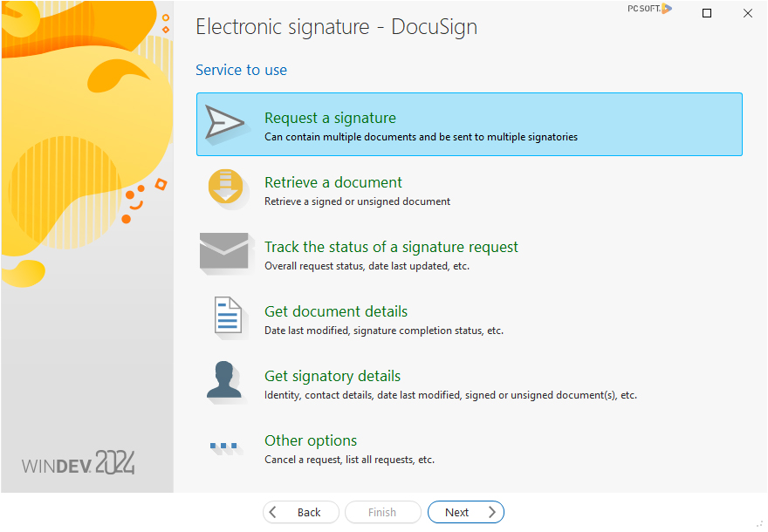Click 'Overall request status, date last updated' text
The image size is (768, 532).
click(x=367, y=266)
